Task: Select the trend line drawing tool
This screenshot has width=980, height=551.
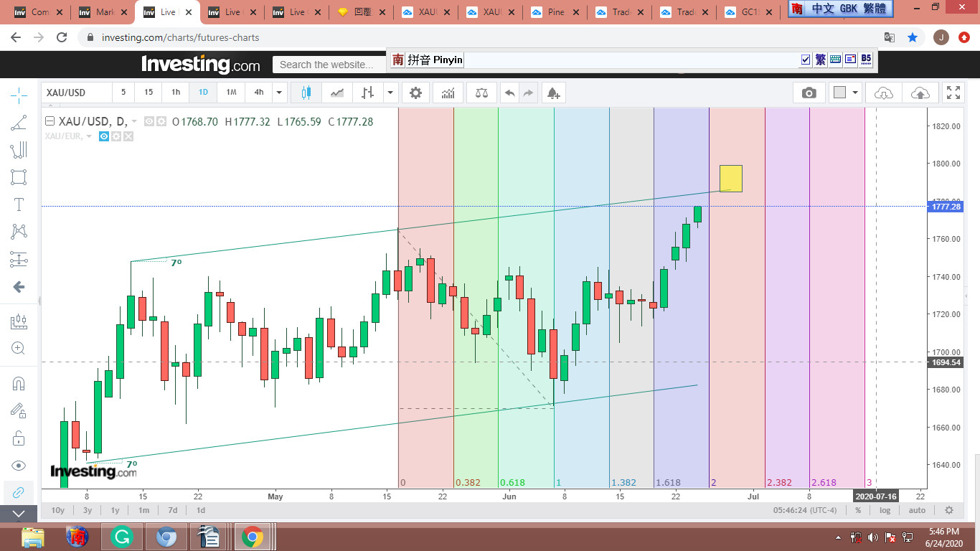Action: click(x=19, y=123)
